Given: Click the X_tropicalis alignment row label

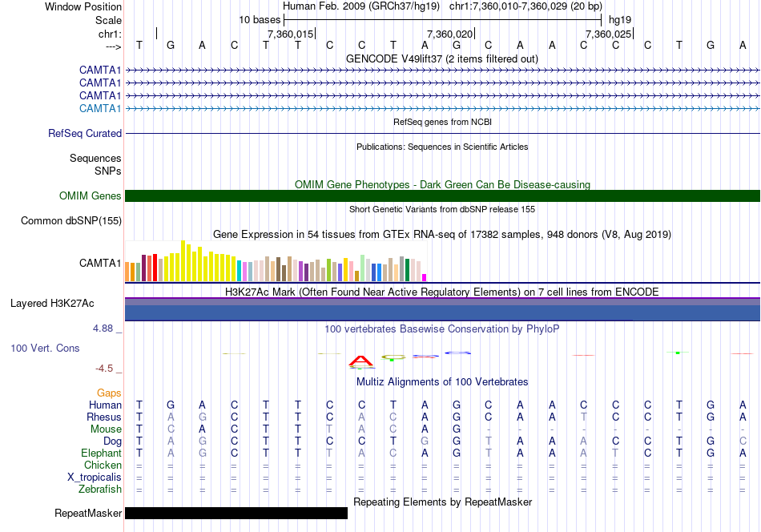Looking at the screenshot, I should tap(95, 478).
